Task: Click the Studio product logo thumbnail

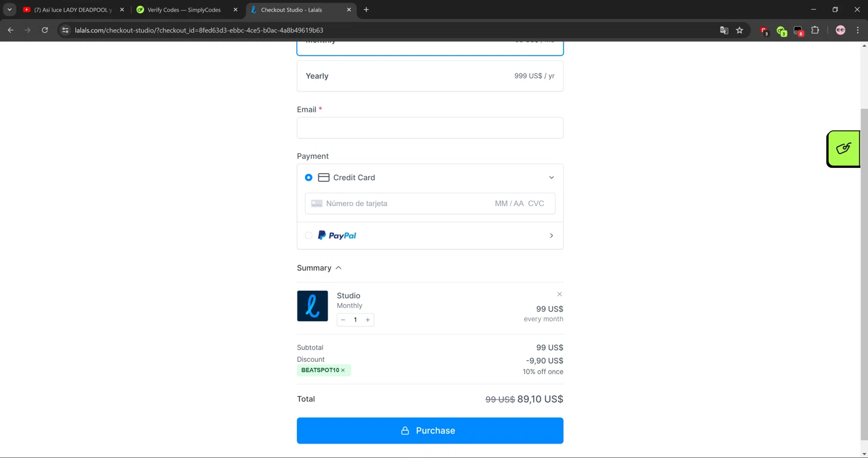Action: click(x=312, y=306)
